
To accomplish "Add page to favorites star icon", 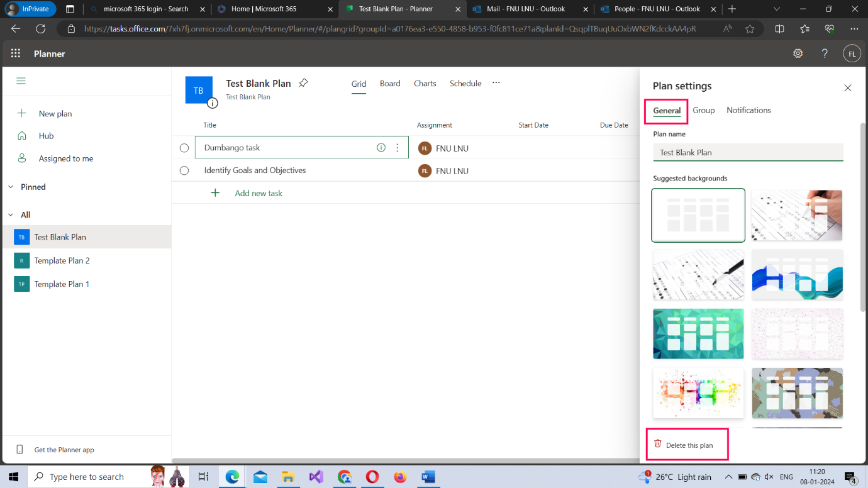I will coord(750,28).
